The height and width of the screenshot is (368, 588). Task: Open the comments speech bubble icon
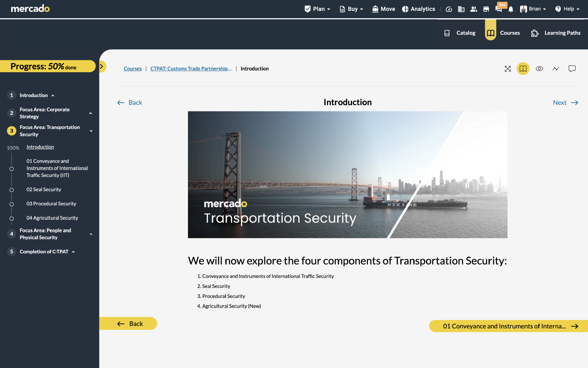pos(572,69)
